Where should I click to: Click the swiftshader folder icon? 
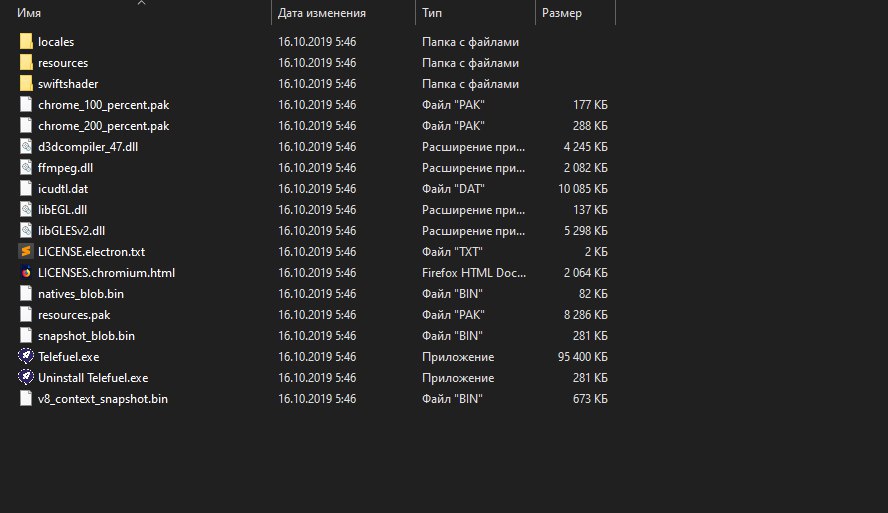click(26, 84)
